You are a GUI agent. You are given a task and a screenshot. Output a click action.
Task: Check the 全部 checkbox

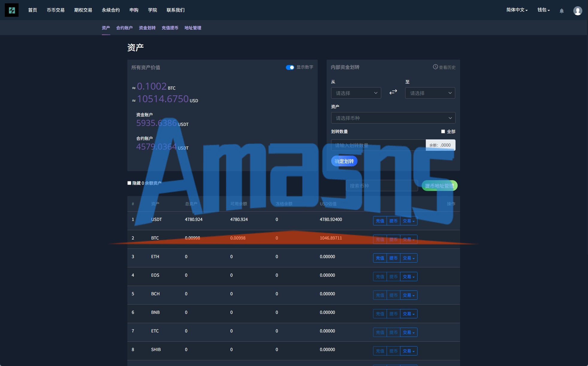pos(443,132)
